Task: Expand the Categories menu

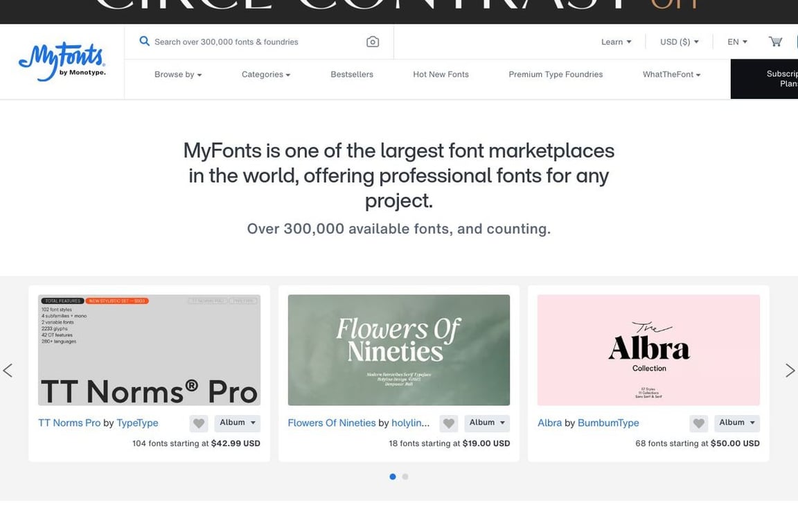Action: [x=266, y=74]
